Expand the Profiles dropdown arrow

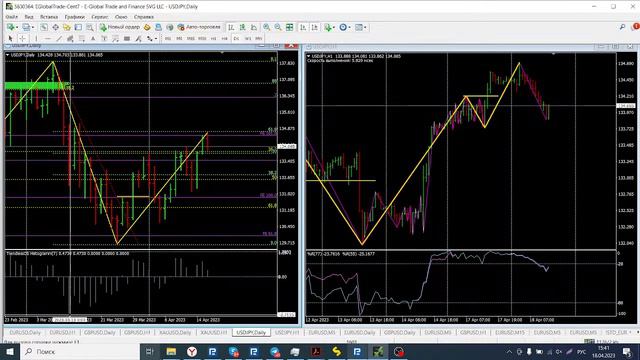pos(33,27)
